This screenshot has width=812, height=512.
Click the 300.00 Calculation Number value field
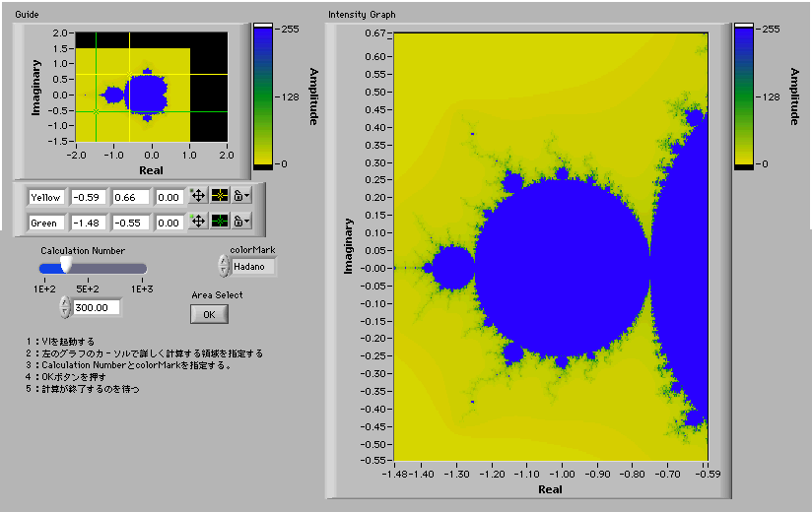pos(97,307)
